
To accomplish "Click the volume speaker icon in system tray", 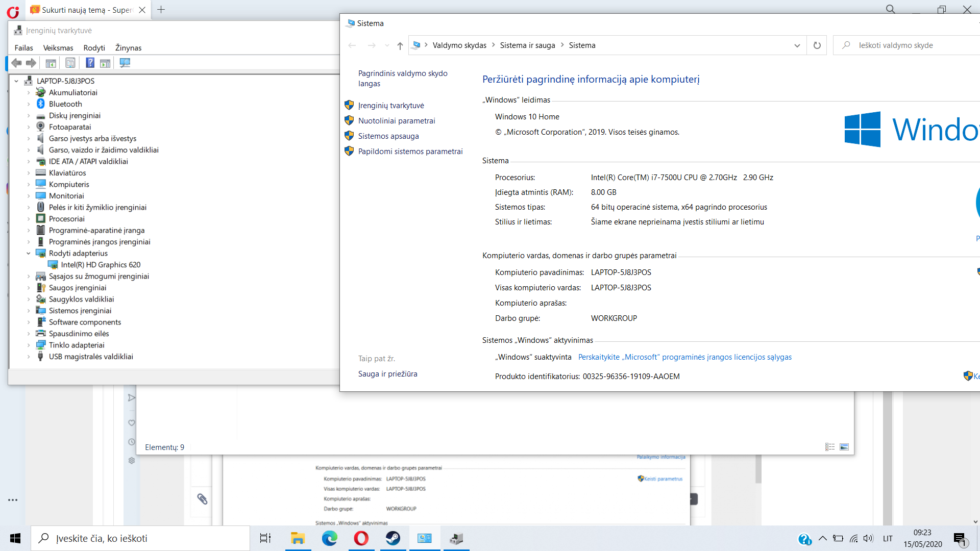I will (x=869, y=538).
